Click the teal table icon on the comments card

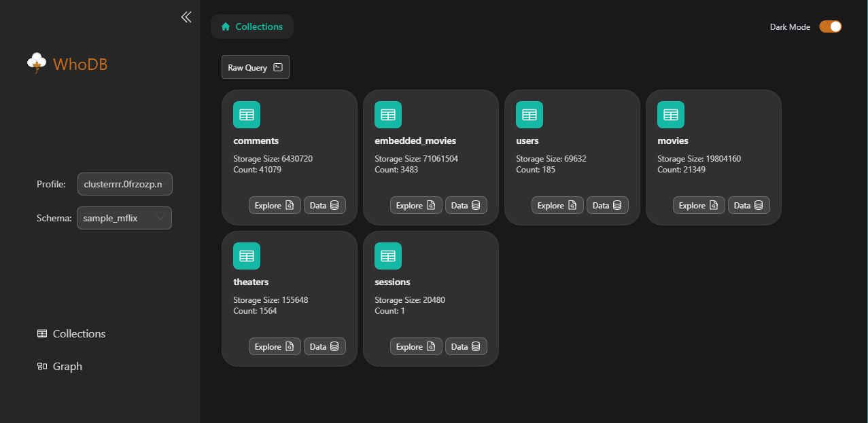click(246, 114)
